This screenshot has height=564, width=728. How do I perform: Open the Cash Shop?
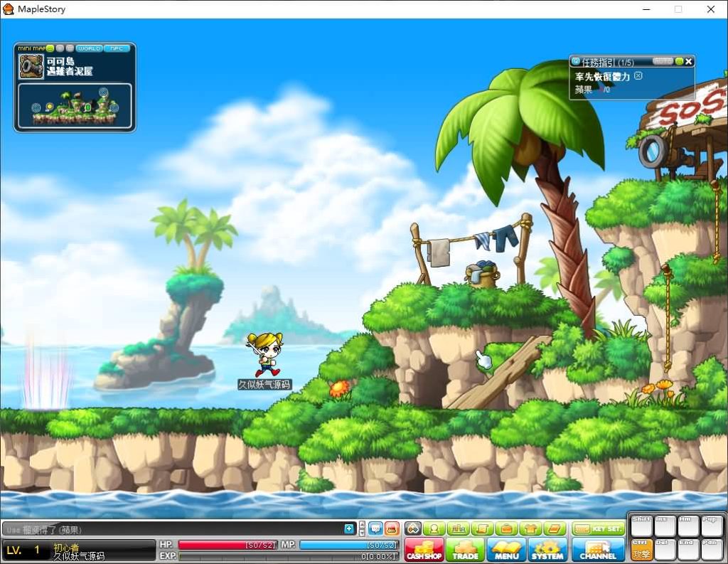coord(424,550)
